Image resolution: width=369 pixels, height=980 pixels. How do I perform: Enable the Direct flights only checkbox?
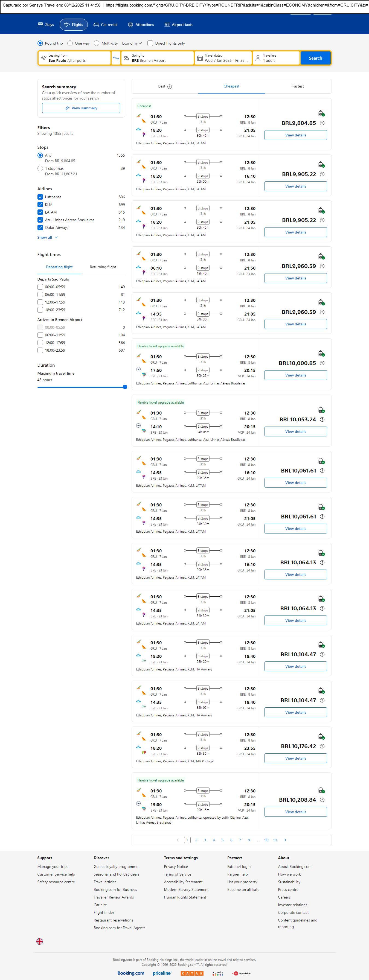(x=150, y=43)
